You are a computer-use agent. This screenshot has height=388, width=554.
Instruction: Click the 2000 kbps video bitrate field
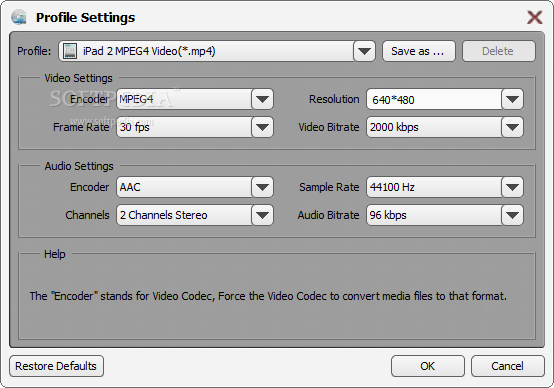(434, 127)
